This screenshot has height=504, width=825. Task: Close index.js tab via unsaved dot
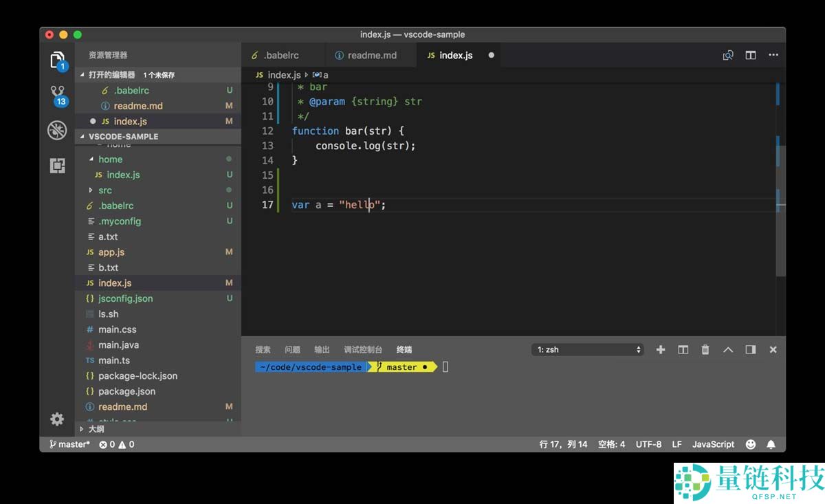tap(491, 56)
